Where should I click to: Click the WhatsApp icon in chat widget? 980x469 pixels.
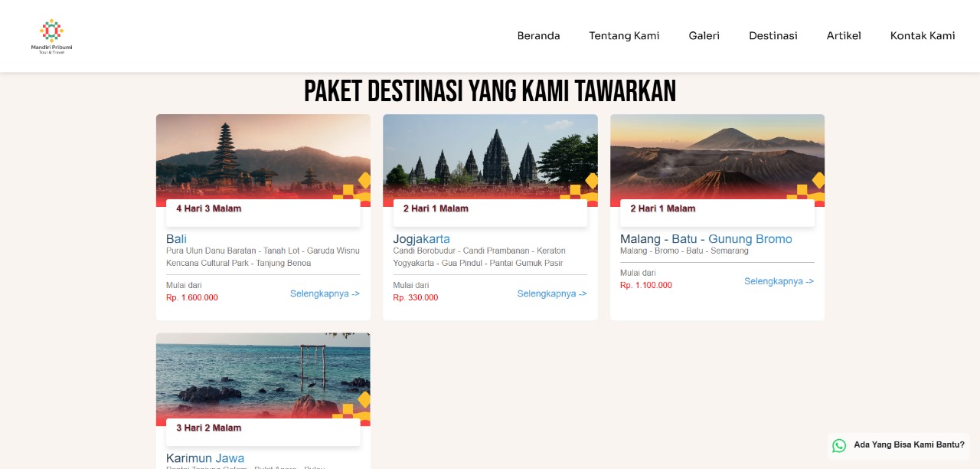tap(839, 445)
